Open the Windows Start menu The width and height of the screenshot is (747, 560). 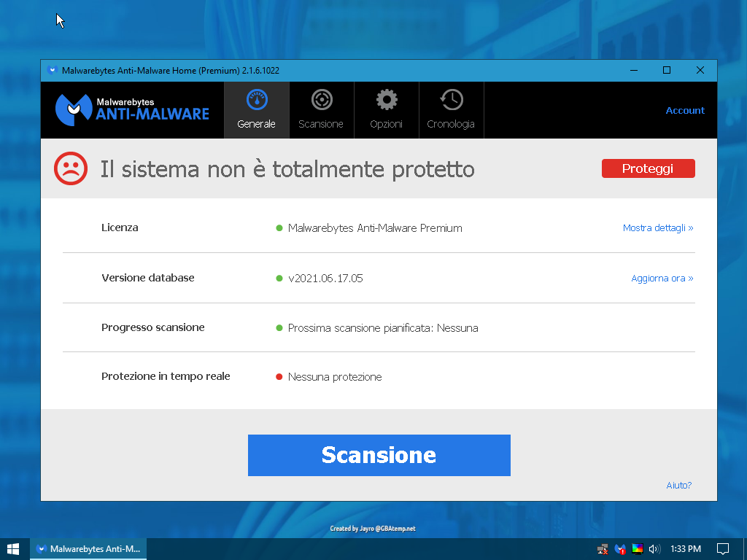pos(13,549)
